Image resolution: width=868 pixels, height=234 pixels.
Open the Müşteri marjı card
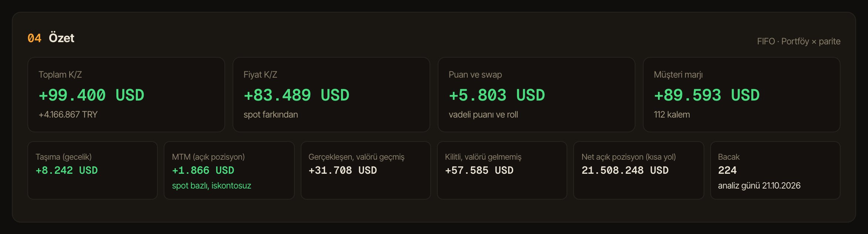(x=742, y=95)
